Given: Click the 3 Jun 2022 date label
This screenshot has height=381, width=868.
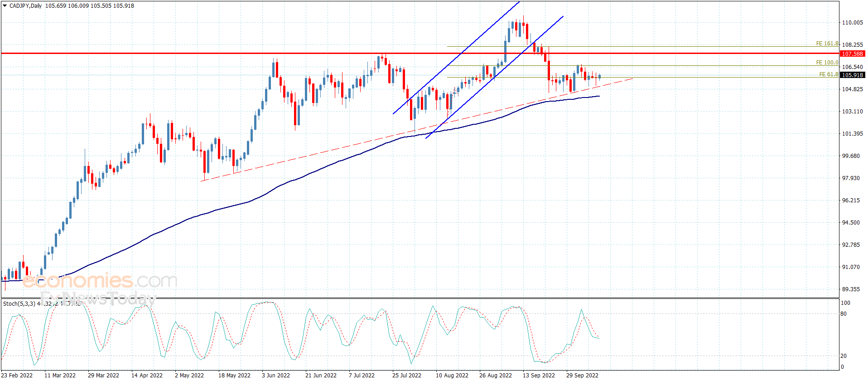Looking at the screenshot, I should 275,375.
